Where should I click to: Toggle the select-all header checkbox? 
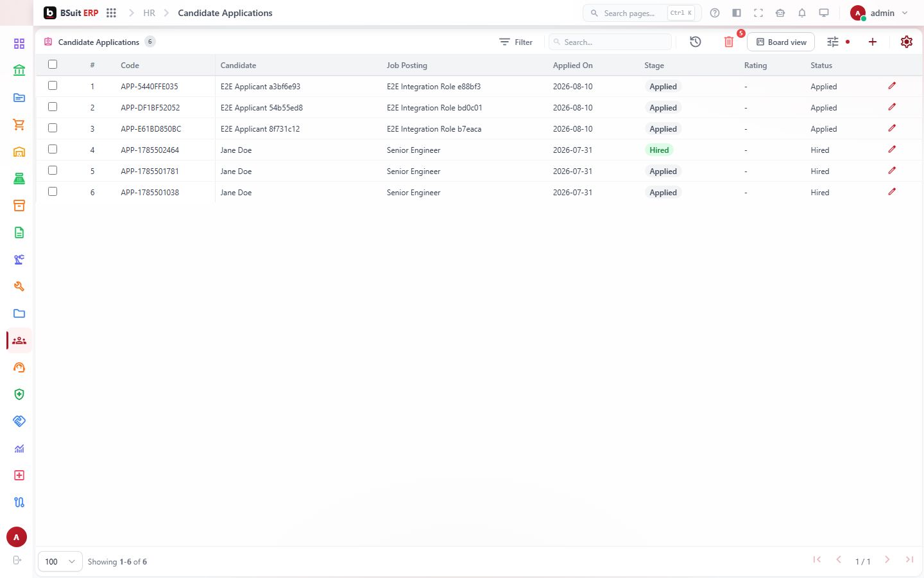tap(53, 64)
